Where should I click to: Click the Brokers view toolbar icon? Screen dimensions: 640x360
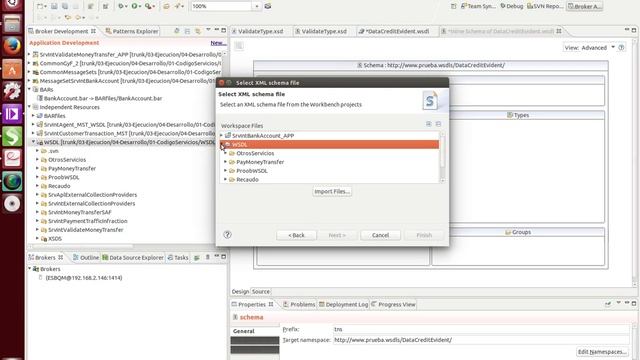coord(197,258)
